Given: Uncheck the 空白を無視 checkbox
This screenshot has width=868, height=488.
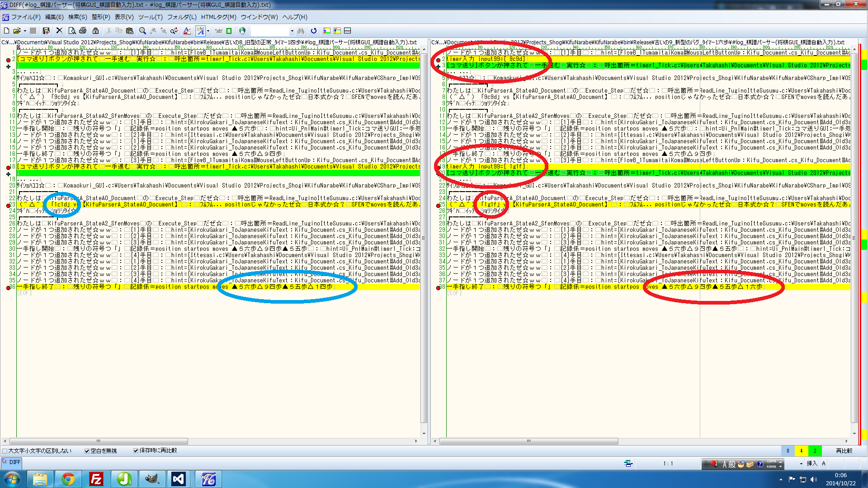Looking at the screenshot, I should click(87, 451).
